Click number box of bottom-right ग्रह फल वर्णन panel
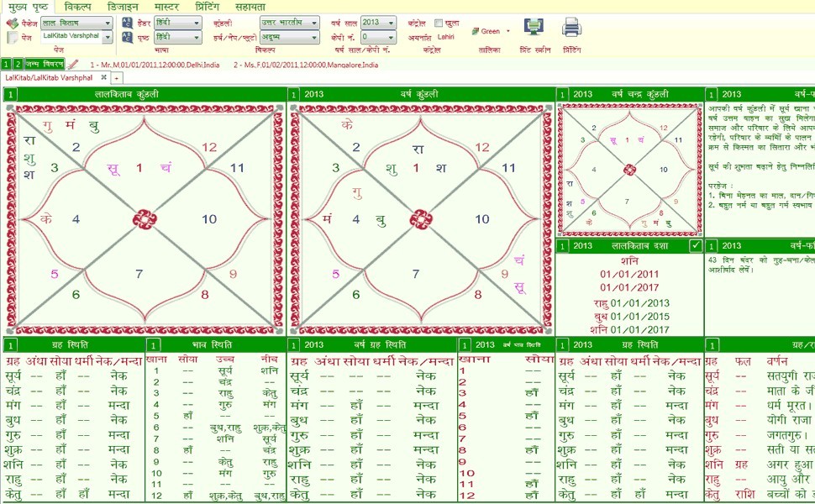 pos(711,345)
